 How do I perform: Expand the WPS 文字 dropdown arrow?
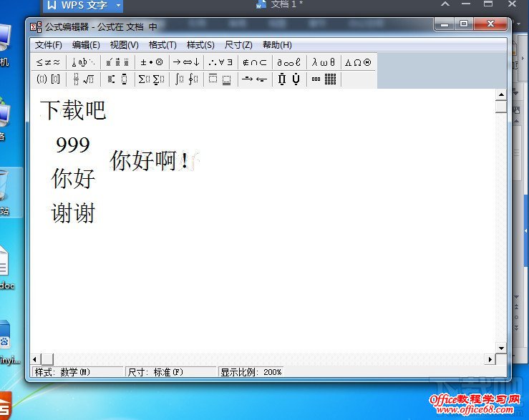(x=117, y=6)
